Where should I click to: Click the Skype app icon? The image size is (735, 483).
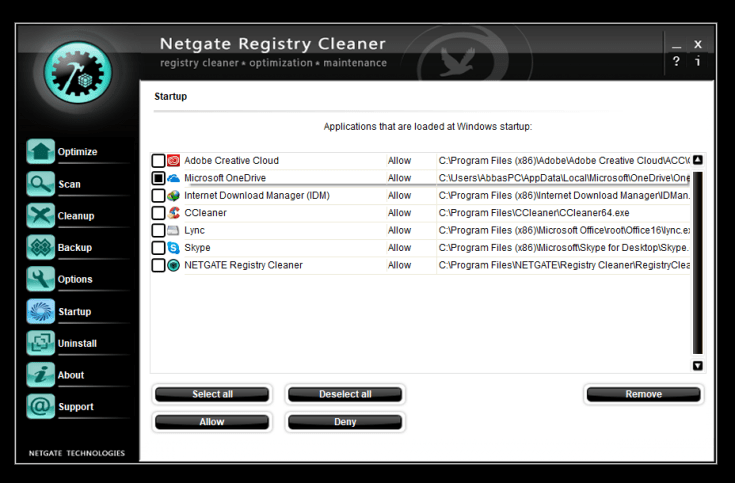click(x=173, y=248)
